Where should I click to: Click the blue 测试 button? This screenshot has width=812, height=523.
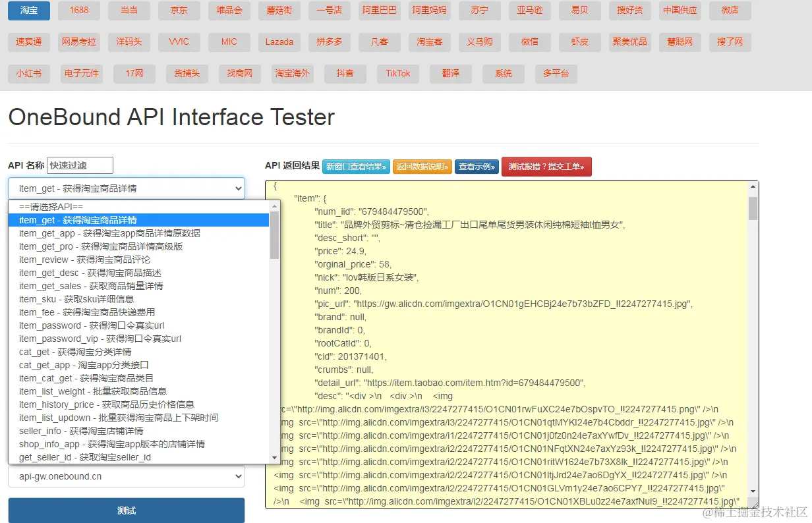click(127, 510)
